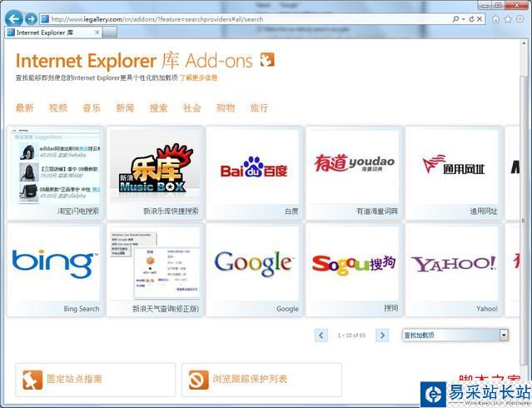
Task: Open the Yahoo! add-on tile
Action: [454, 270]
